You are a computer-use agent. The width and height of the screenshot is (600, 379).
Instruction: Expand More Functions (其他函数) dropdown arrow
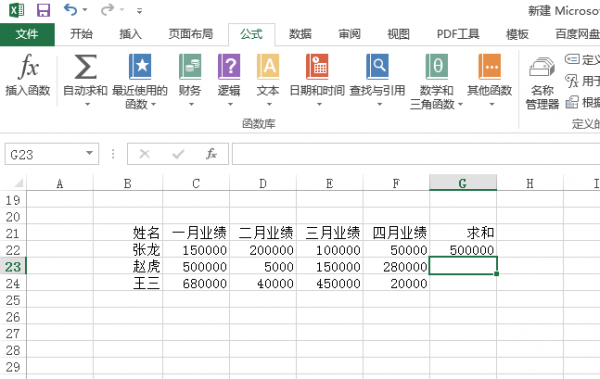point(492,104)
